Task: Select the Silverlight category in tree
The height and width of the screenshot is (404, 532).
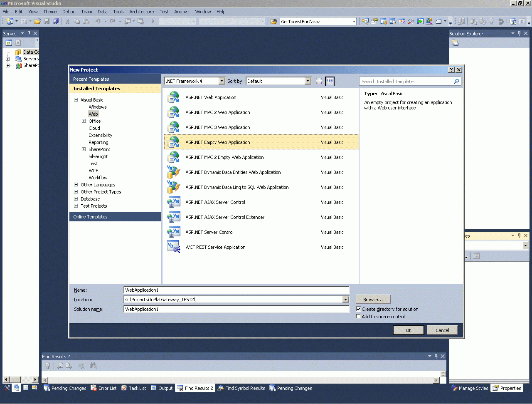Action: (98, 156)
